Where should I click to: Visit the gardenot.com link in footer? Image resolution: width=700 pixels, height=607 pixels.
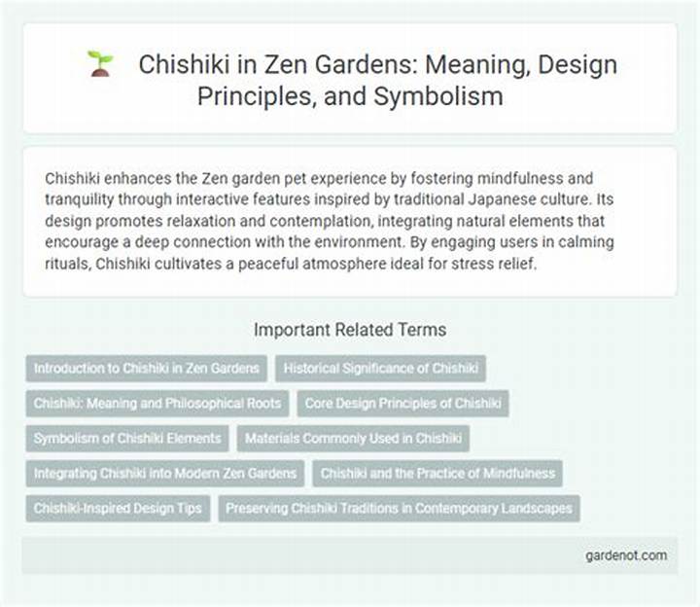[626, 555]
